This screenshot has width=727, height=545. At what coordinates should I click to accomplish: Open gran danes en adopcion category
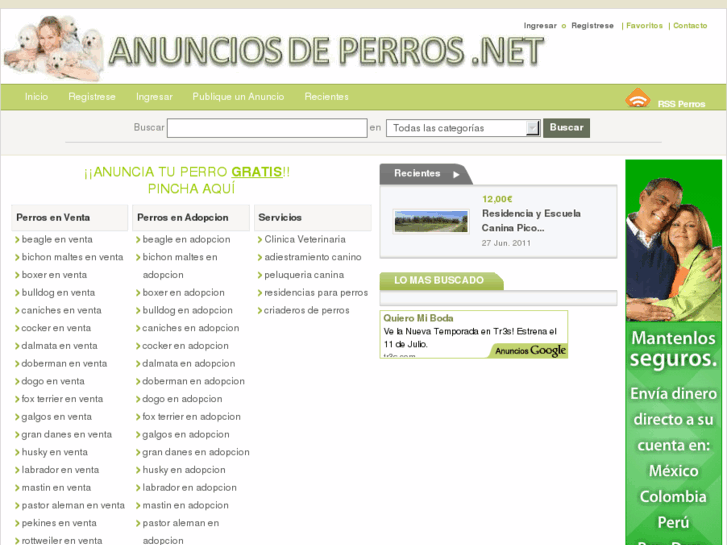point(196,452)
